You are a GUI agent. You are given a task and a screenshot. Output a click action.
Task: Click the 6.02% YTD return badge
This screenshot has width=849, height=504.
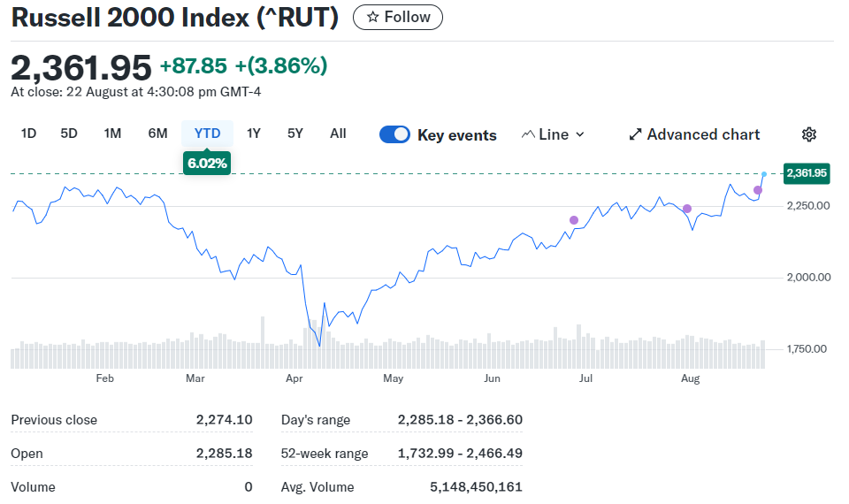coord(207,163)
